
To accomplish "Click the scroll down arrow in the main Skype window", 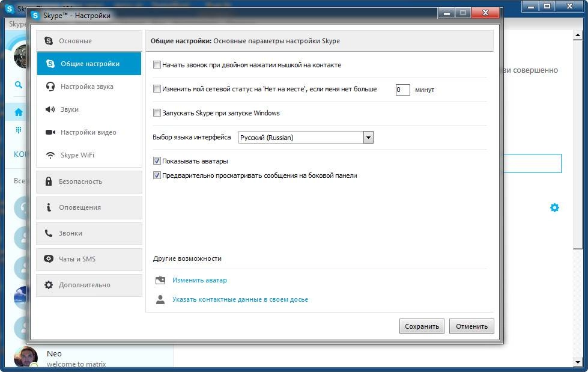I will tap(578, 362).
